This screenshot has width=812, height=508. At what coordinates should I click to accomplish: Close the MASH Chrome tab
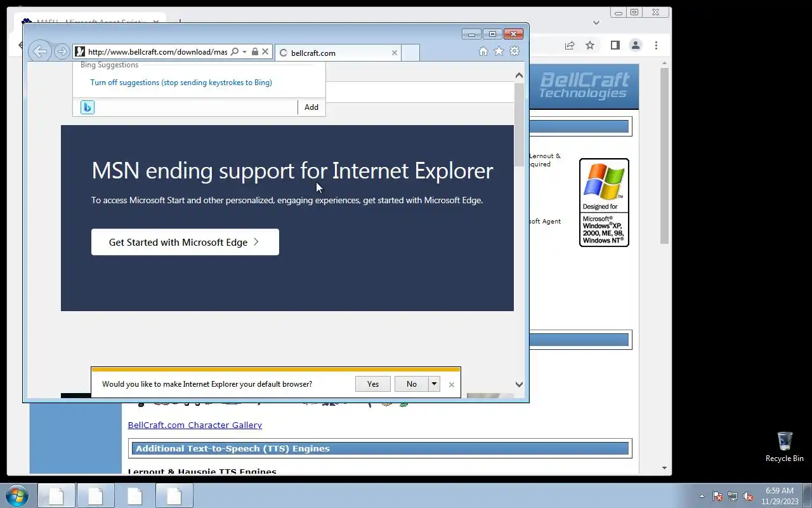pos(156,22)
